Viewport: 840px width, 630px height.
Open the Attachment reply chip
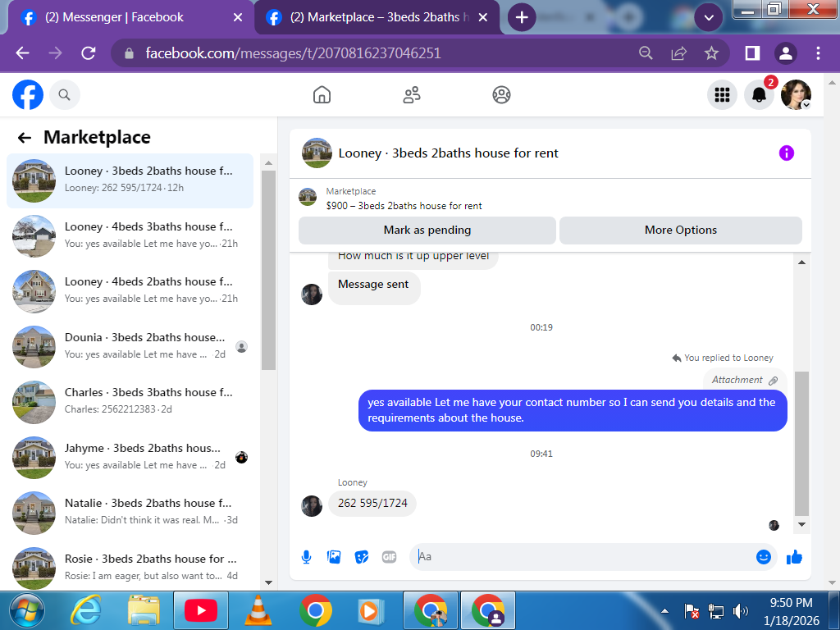[745, 380]
